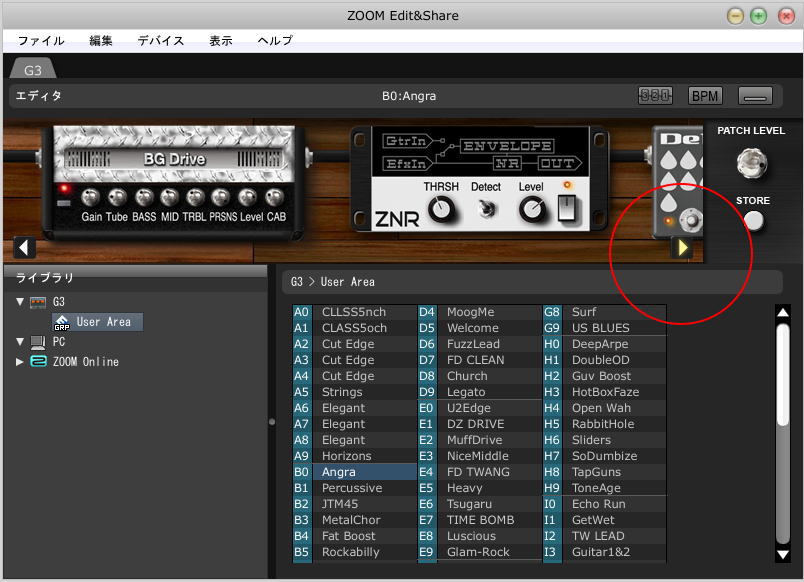This screenshot has width=804, height=582.
Task: Select patch B2 JTM45
Action: [354, 504]
